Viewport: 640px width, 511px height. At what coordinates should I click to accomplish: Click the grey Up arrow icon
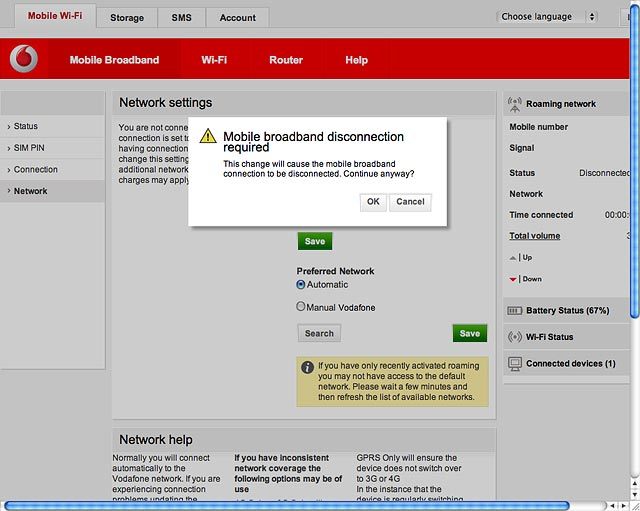(513, 258)
